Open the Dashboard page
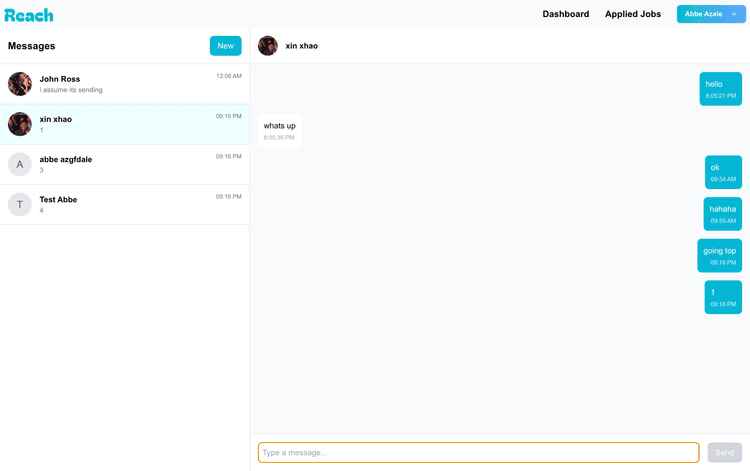The image size is (750, 471). point(566,14)
